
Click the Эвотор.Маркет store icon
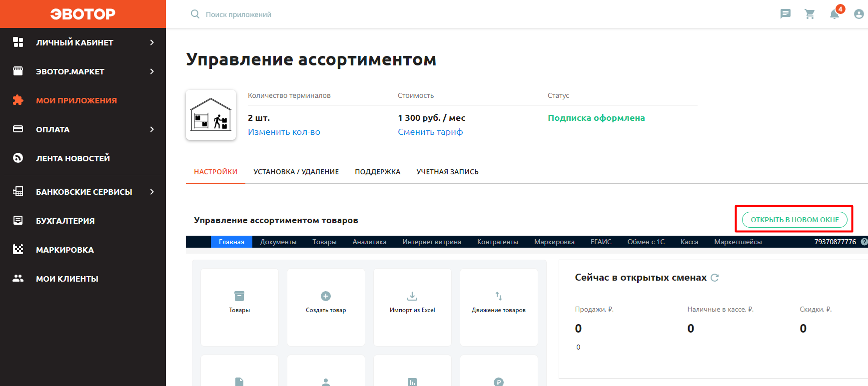point(18,71)
